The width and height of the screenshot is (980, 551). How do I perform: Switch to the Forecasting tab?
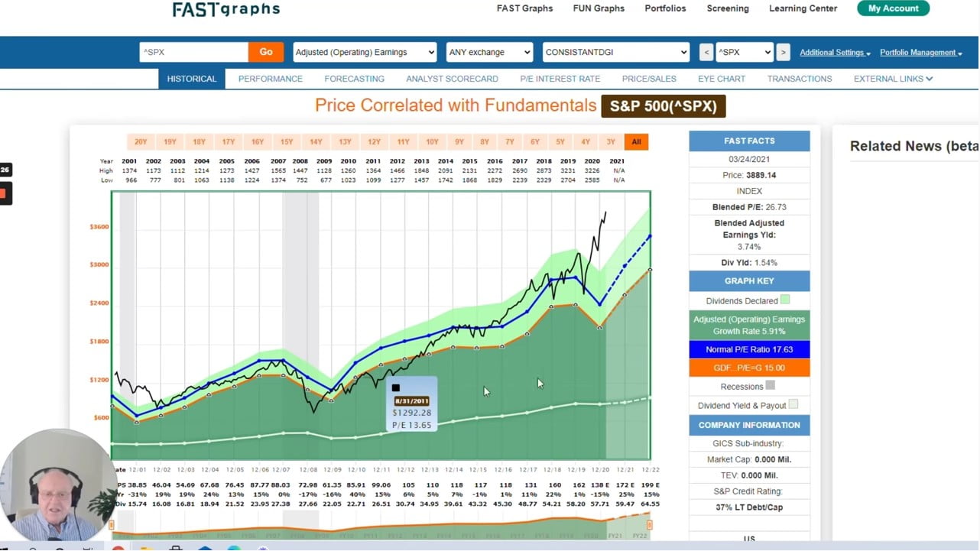click(354, 79)
